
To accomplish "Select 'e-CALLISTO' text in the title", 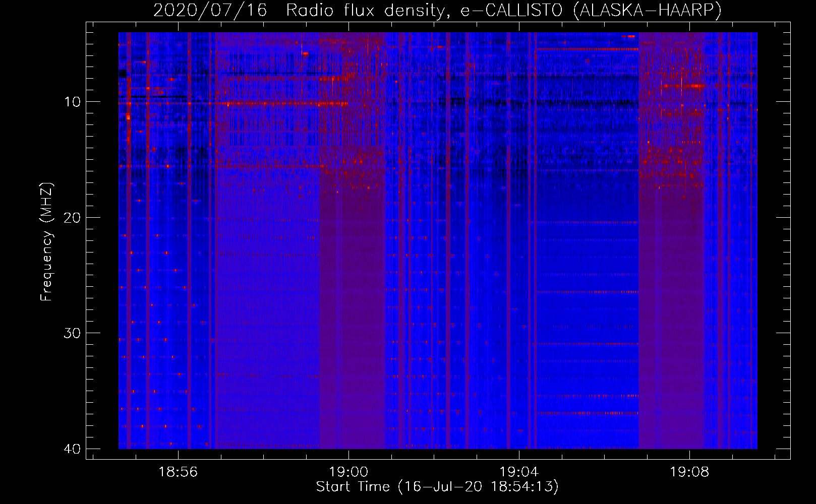I will pyautogui.click(x=511, y=10).
